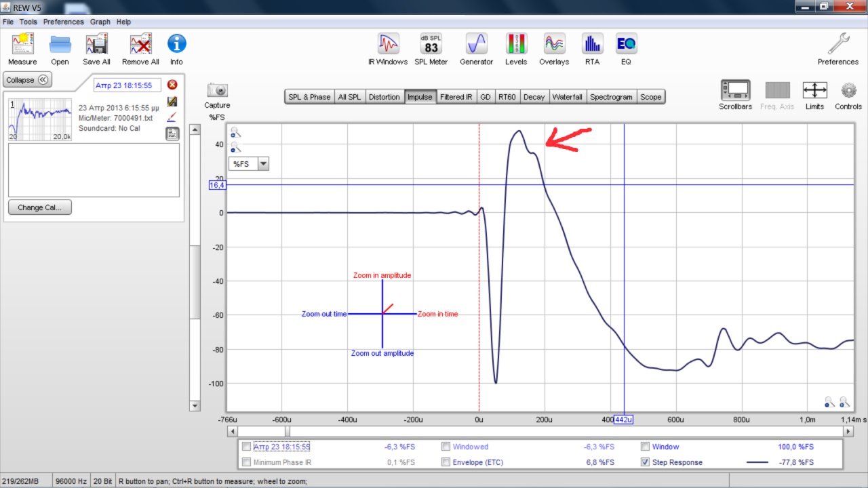
Task: Click the Capture camera icon
Action: pyautogui.click(x=217, y=90)
